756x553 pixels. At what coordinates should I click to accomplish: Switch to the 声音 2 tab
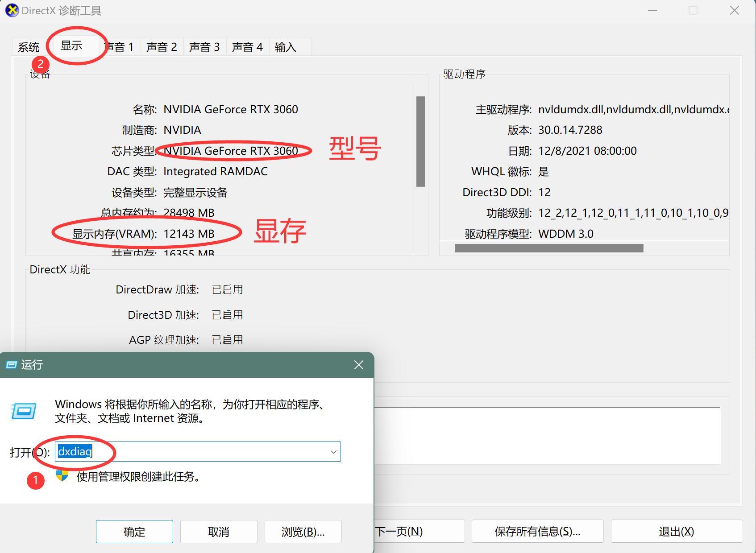point(162,47)
